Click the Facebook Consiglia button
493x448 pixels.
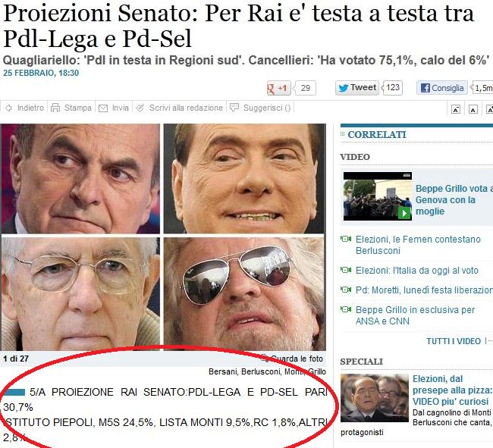point(442,88)
